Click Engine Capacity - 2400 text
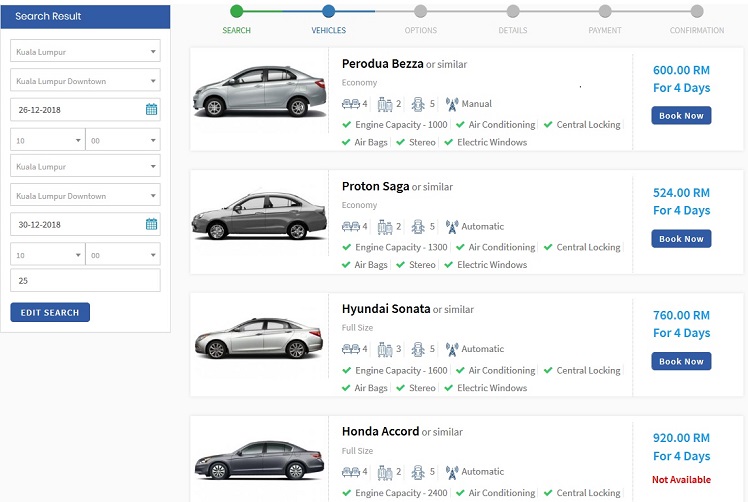 (x=401, y=493)
